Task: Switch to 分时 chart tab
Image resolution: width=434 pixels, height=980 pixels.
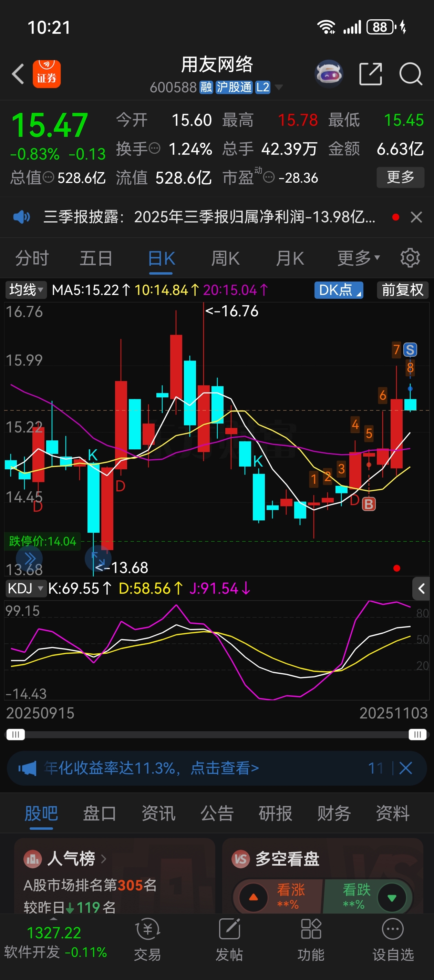Action: click(x=32, y=258)
